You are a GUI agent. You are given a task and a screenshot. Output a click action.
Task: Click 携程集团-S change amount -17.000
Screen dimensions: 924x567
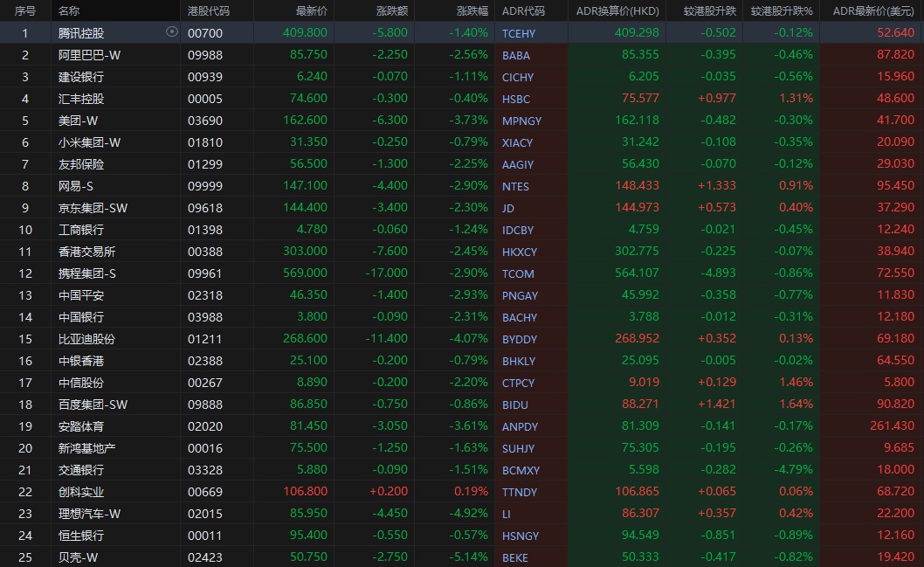click(x=386, y=273)
